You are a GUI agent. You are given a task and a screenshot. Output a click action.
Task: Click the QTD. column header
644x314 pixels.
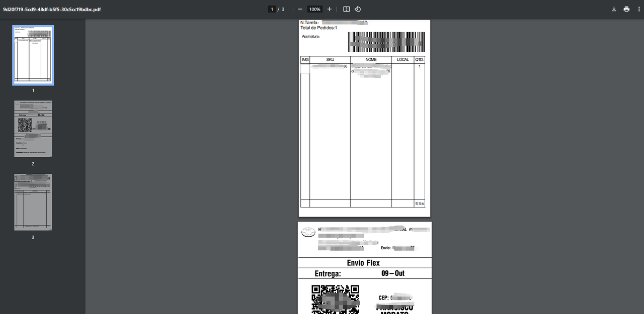click(419, 60)
